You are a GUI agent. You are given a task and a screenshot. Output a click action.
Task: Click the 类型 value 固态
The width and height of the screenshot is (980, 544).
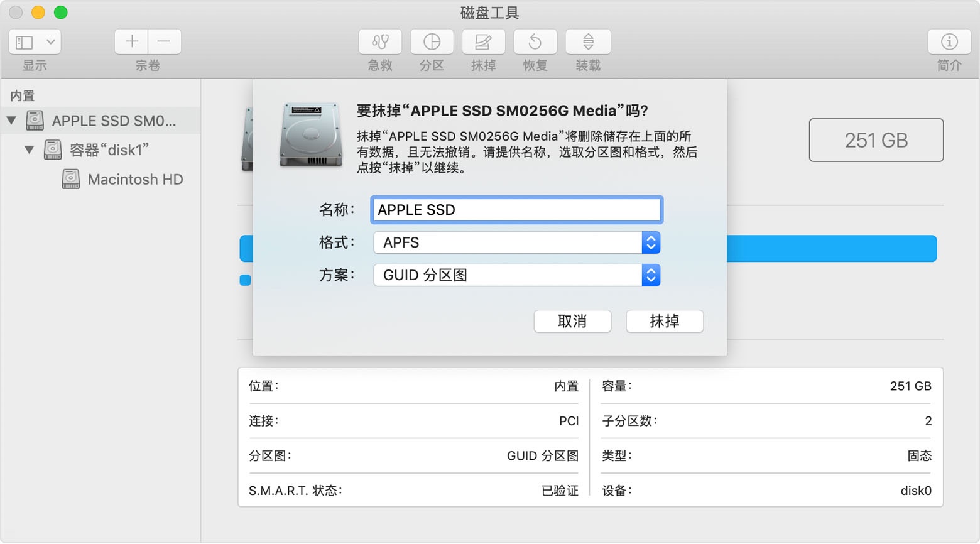(x=920, y=456)
